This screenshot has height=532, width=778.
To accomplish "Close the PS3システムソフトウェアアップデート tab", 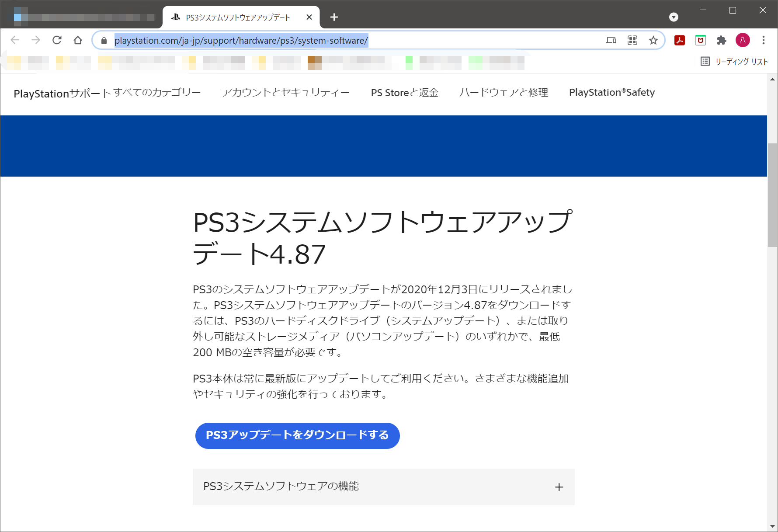I will [309, 17].
